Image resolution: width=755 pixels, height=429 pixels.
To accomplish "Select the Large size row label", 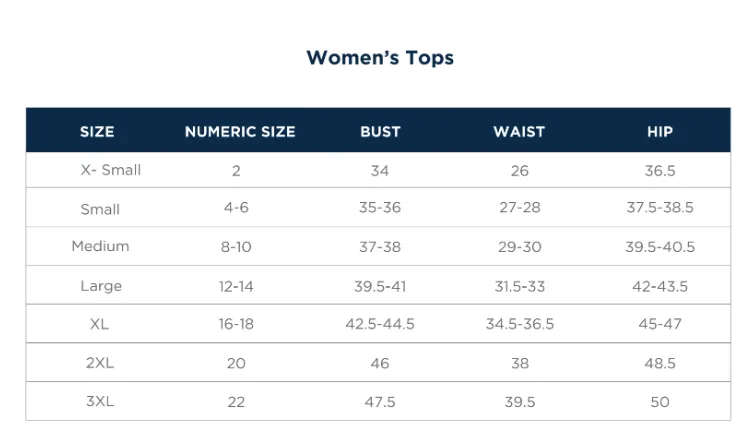I will click(x=101, y=286).
